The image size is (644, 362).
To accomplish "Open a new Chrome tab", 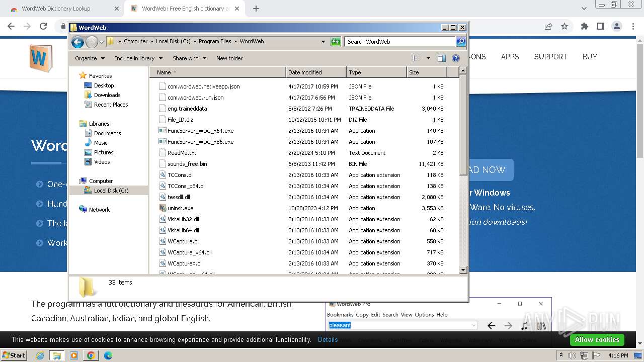I will (x=256, y=9).
